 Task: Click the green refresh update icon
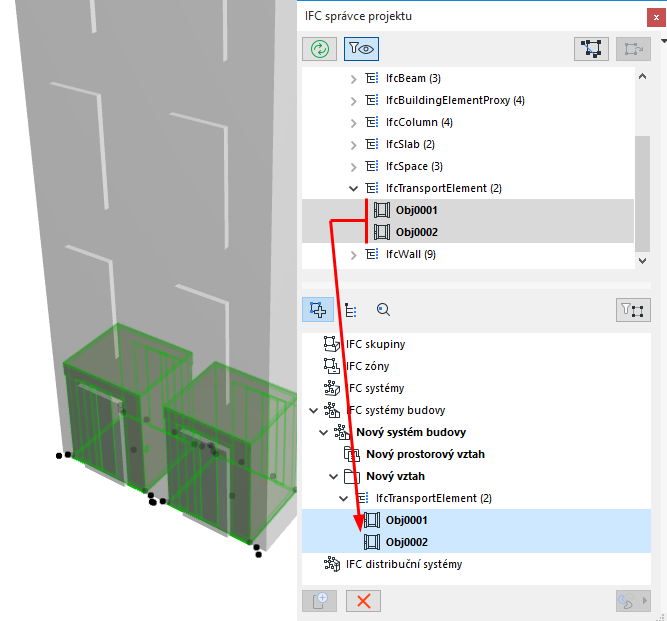click(319, 49)
